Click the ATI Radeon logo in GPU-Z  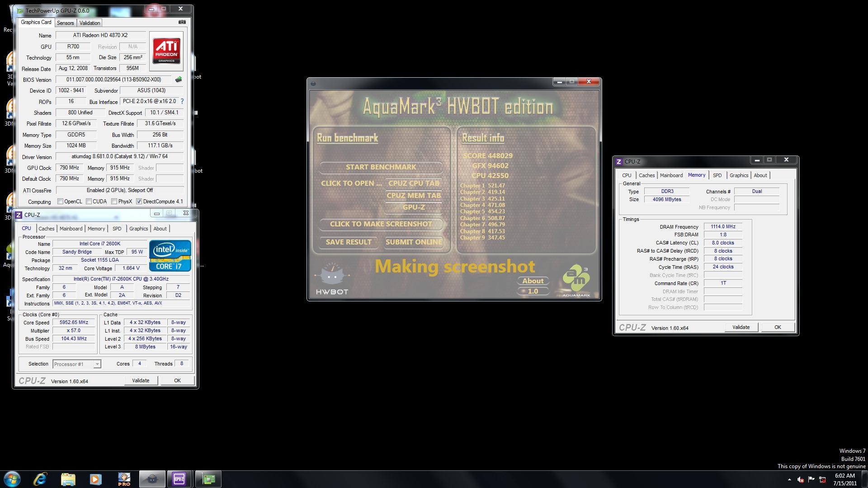click(166, 51)
